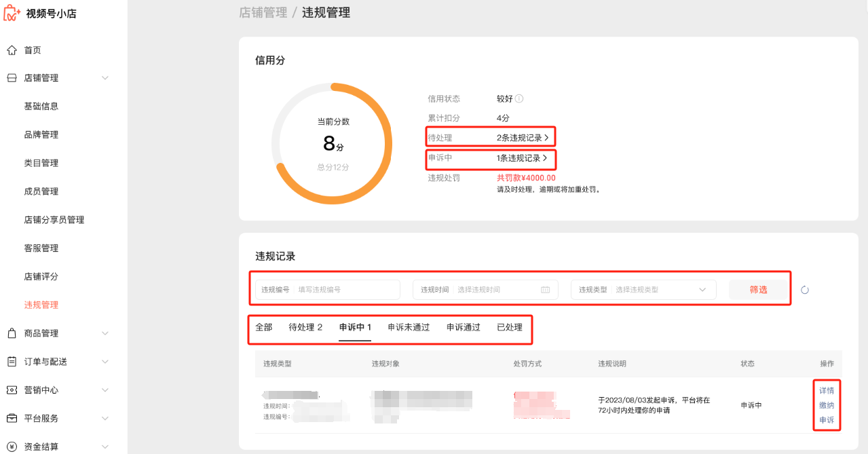Click the 违规编号 input field
Viewport: 868px width, 454px height.
pyautogui.click(x=346, y=290)
